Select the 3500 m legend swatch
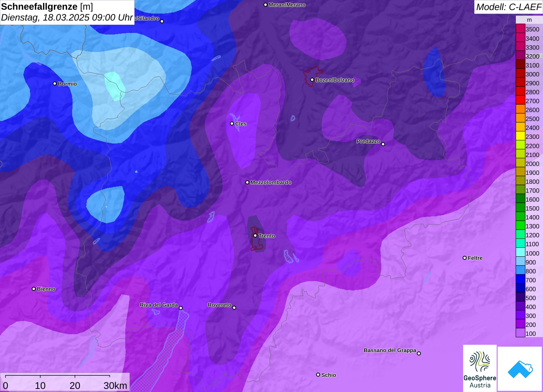Image resolution: width=543 pixels, height=392 pixels. (521, 29)
